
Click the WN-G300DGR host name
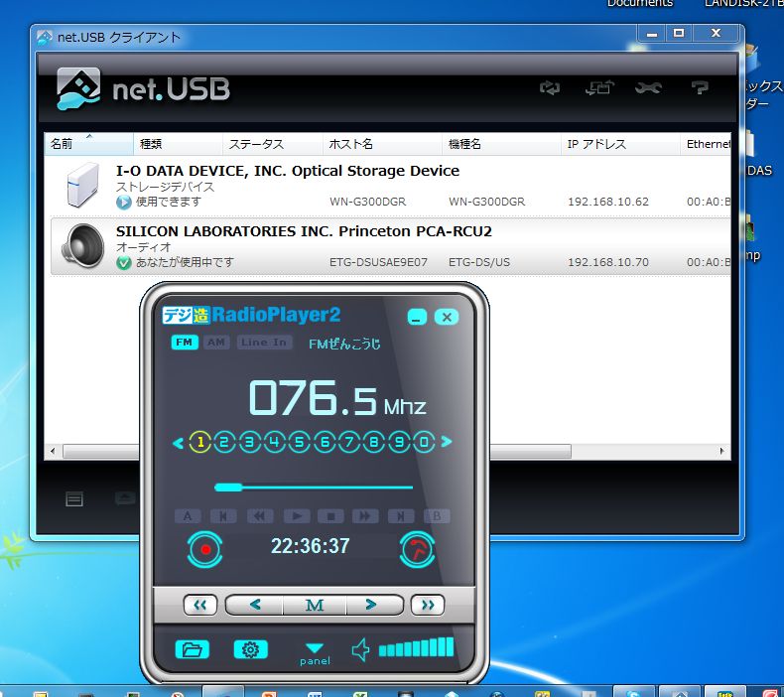pyautogui.click(x=368, y=202)
